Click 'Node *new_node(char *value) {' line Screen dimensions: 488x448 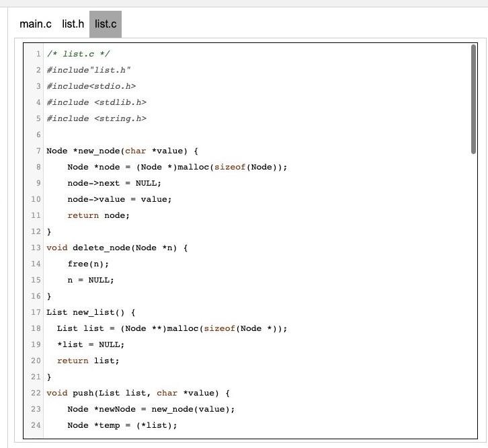tap(122, 151)
